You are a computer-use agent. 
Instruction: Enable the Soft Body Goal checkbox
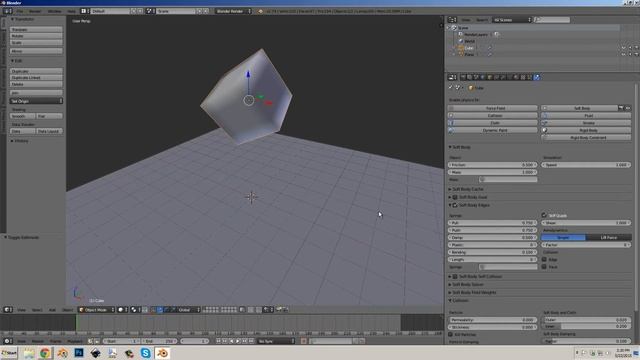coord(455,197)
